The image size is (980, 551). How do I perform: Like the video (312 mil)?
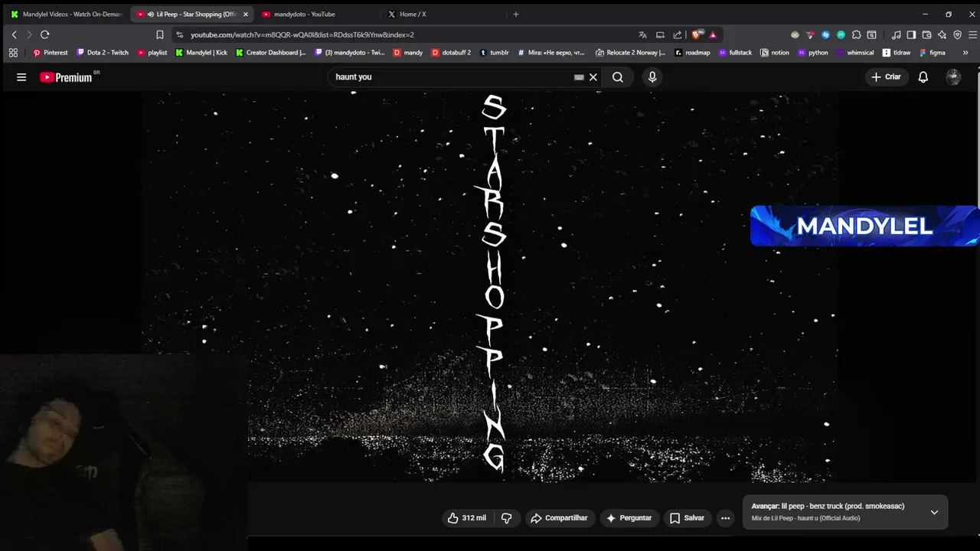[467, 518]
